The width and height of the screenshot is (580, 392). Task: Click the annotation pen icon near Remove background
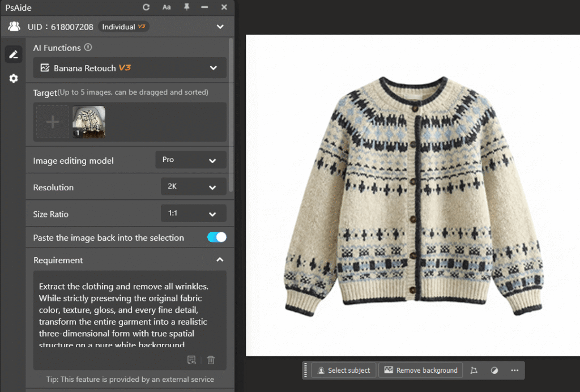(x=474, y=370)
